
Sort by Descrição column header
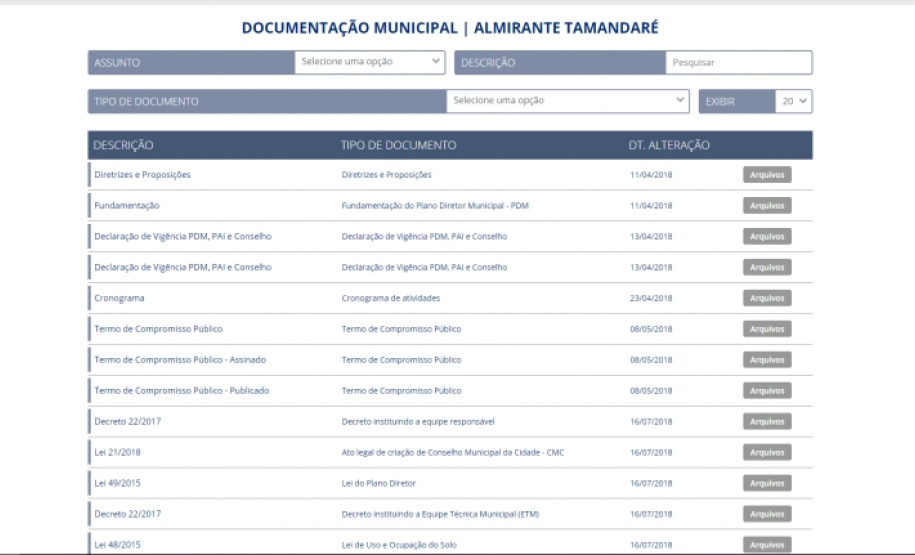click(x=124, y=145)
